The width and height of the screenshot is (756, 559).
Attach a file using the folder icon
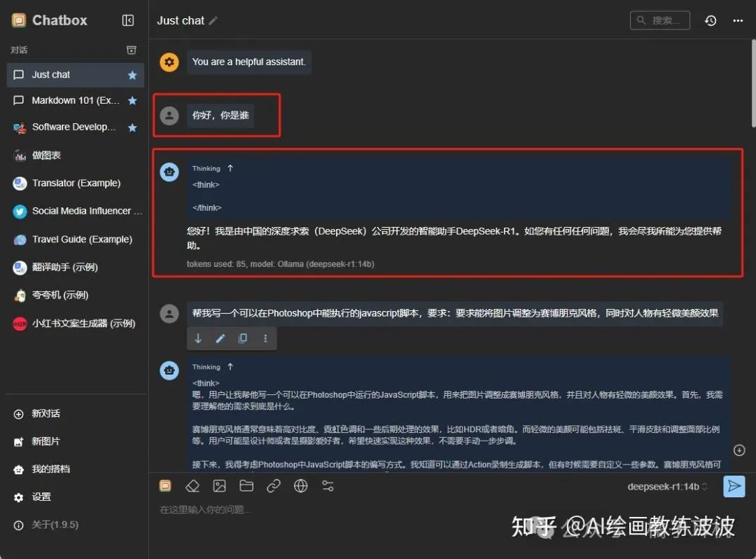coord(246,485)
